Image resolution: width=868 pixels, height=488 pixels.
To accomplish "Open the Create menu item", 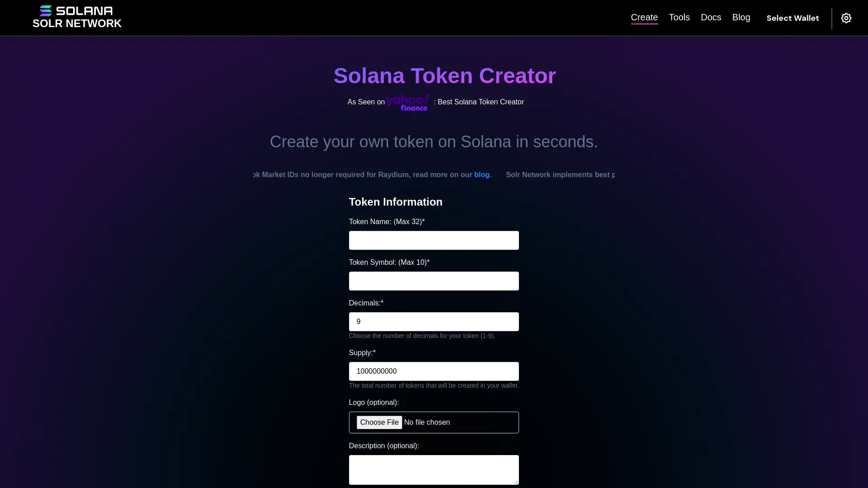I will tap(644, 17).
